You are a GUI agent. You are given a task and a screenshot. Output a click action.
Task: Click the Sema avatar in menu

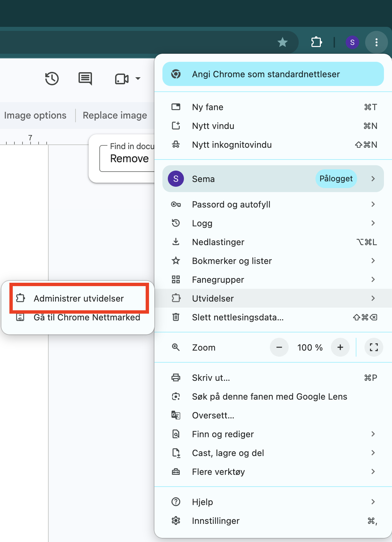pos(176,179)
